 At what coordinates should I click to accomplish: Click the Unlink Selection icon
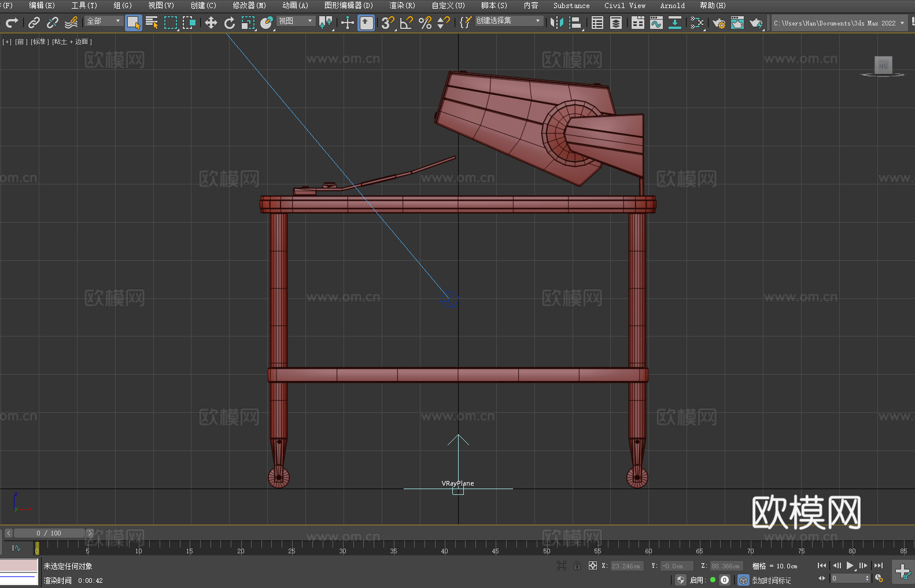(x=53, y=23)
